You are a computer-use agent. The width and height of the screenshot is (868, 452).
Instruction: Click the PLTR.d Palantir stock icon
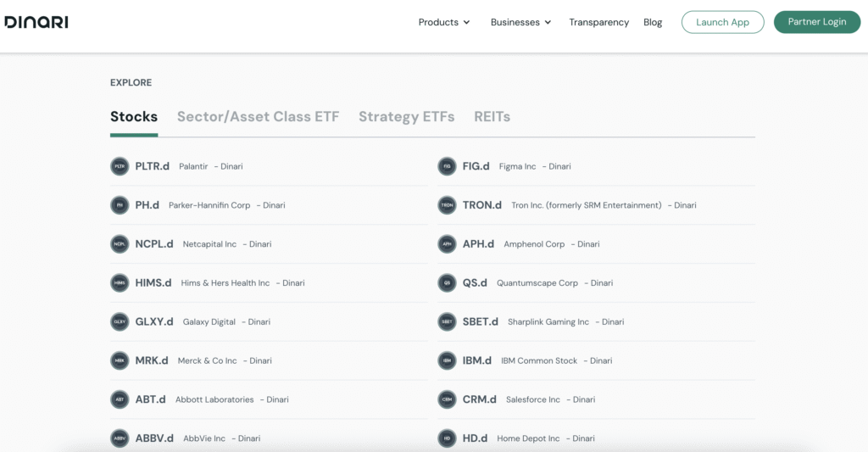[x=120, y=166]
